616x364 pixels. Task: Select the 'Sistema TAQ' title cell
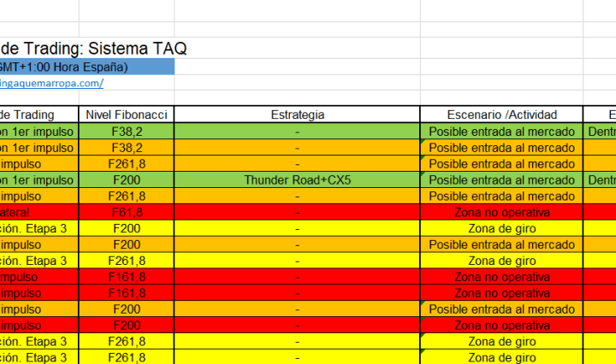[x=94, y=49]
